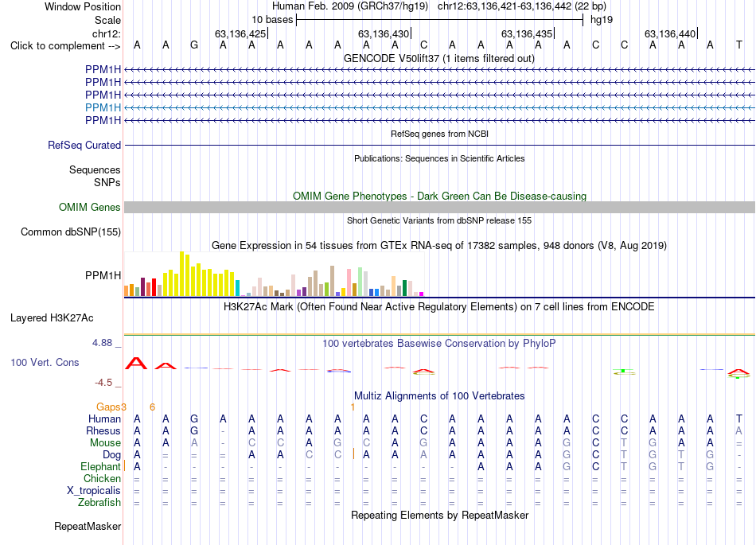Select the Window Position label

coord(83,6)
